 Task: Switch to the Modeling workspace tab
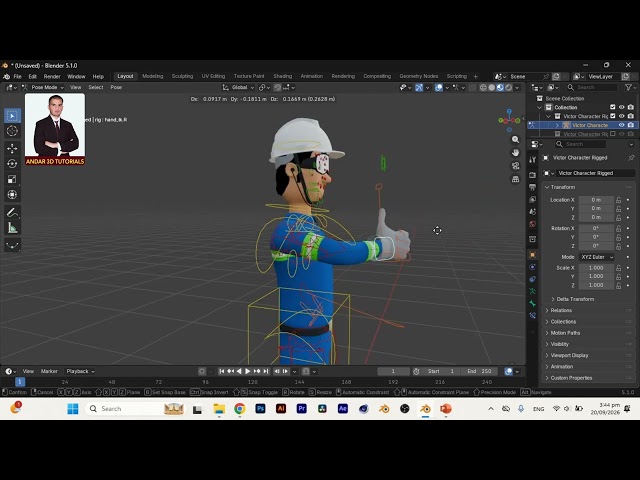point(153,76)
